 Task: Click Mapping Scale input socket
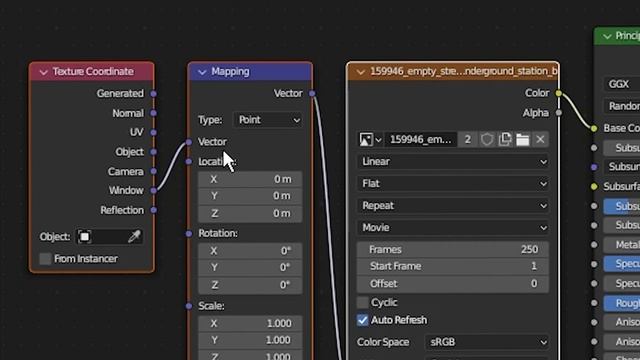189,306
